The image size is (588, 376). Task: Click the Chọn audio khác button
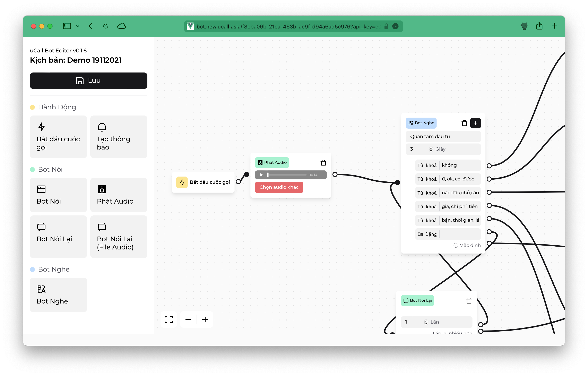[x=279, y=187]
